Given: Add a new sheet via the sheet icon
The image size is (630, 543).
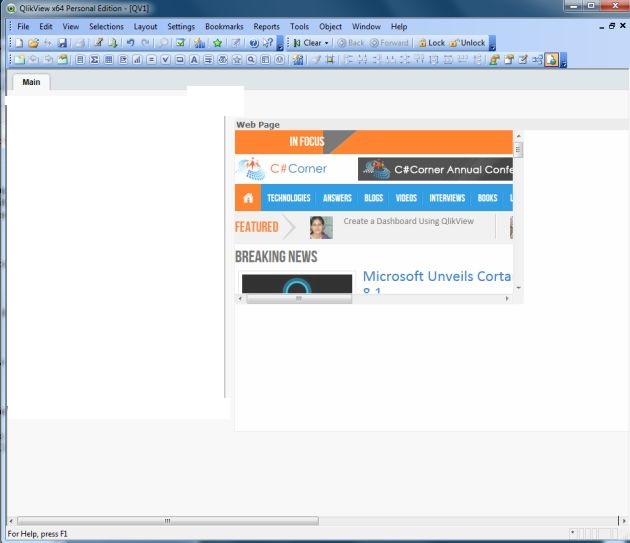Looking at the screenshot, I should 19,59.
